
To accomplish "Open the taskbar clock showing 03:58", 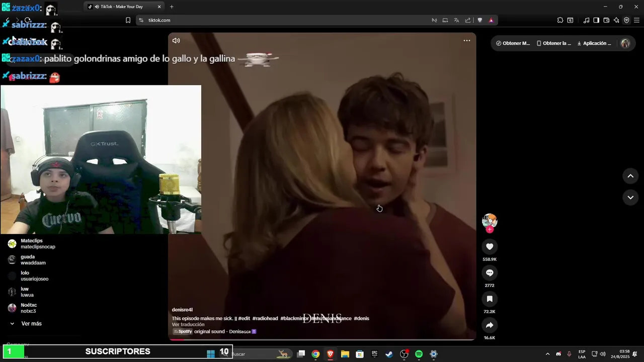I will pos(620,354).
